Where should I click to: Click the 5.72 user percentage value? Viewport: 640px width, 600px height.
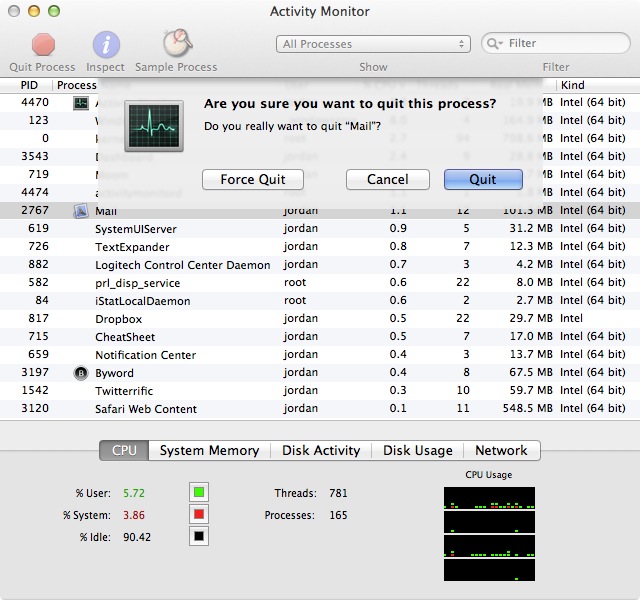click(x=134, y=493)
